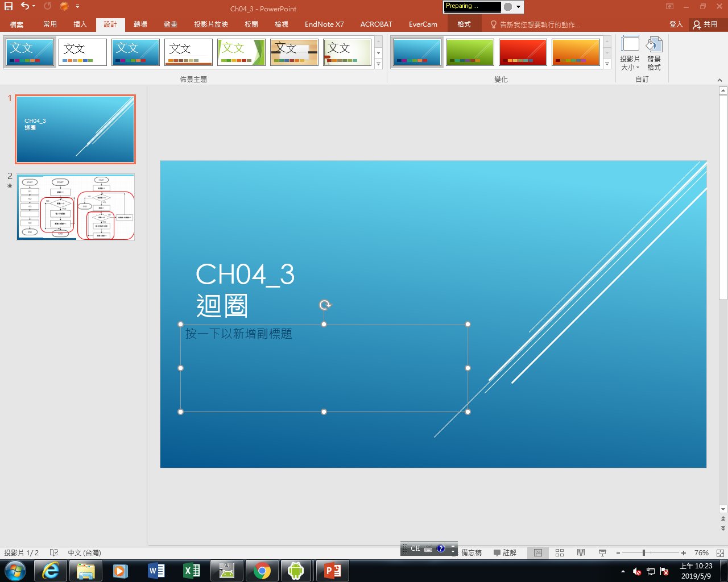The width and height of the screenshot is (728, 582).
Task: Toggle the 註解 Comments pane
Action: 505,552
